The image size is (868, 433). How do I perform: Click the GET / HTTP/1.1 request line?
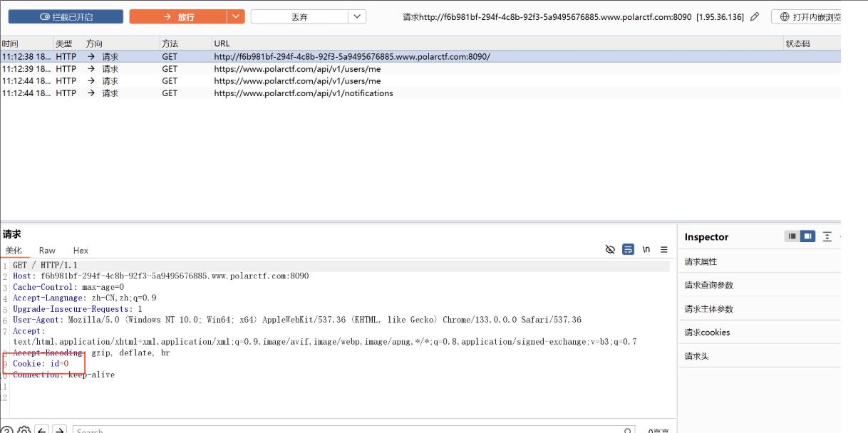45,266
